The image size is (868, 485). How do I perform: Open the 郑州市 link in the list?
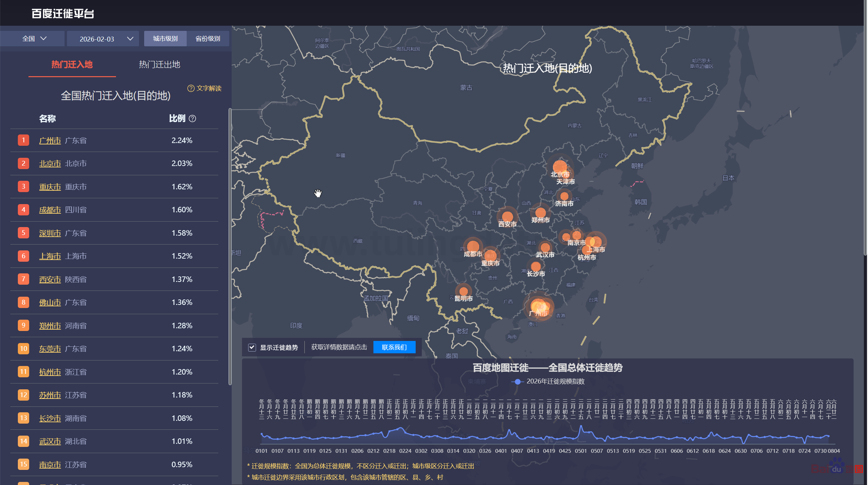click(x=50, y=326)
